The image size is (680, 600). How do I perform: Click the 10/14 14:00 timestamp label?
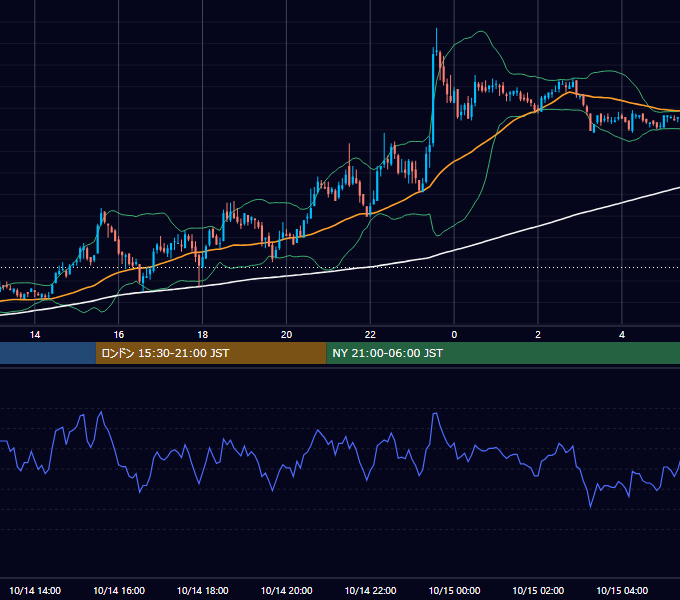(x=35, y=590)
